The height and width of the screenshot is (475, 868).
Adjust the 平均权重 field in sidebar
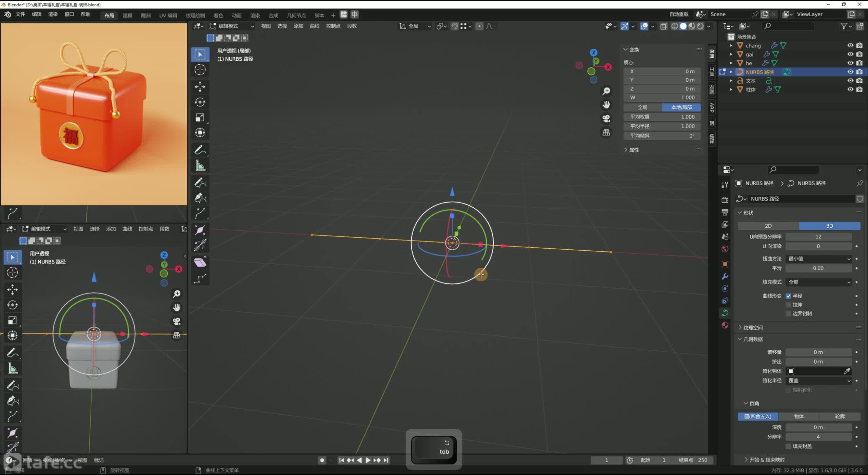[x=662, y=117]
